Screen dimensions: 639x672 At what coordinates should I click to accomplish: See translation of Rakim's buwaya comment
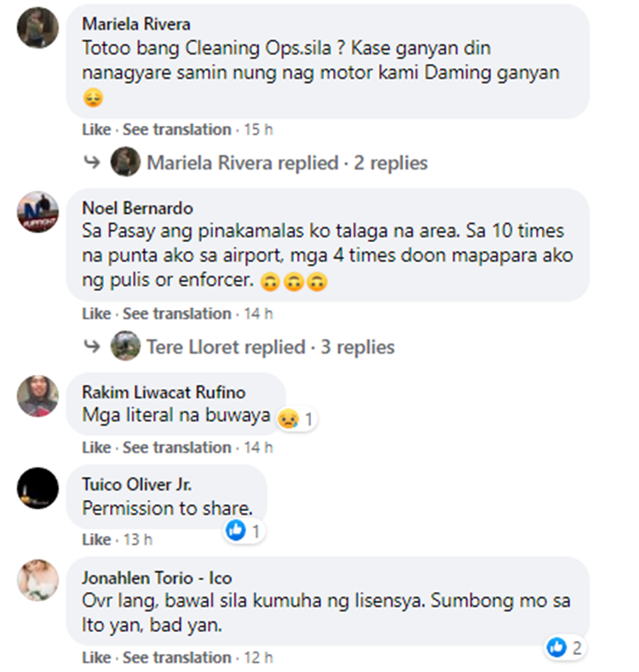177,447
